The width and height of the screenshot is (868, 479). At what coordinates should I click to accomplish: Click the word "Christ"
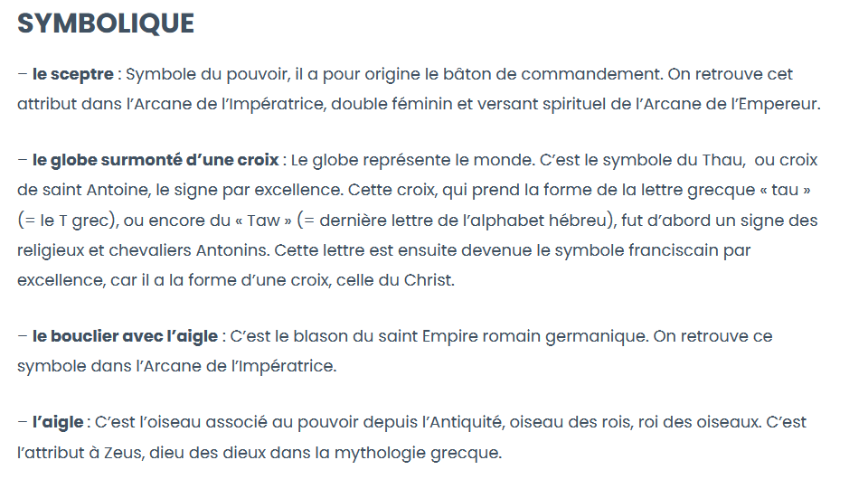click(428, 280)
